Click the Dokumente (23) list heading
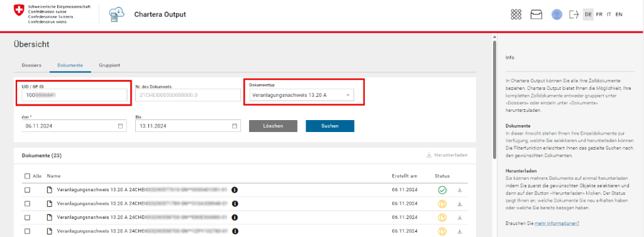644x237 pixels. [42, 156]
